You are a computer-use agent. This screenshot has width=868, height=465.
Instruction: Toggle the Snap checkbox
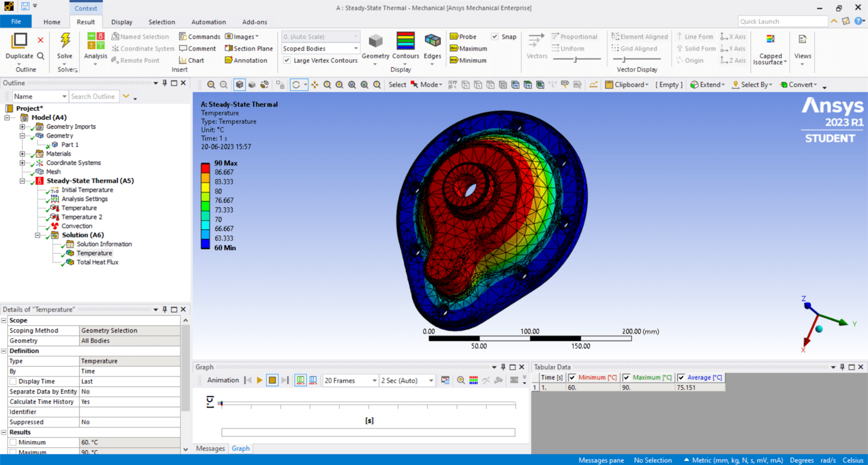[x=495, y=36]
